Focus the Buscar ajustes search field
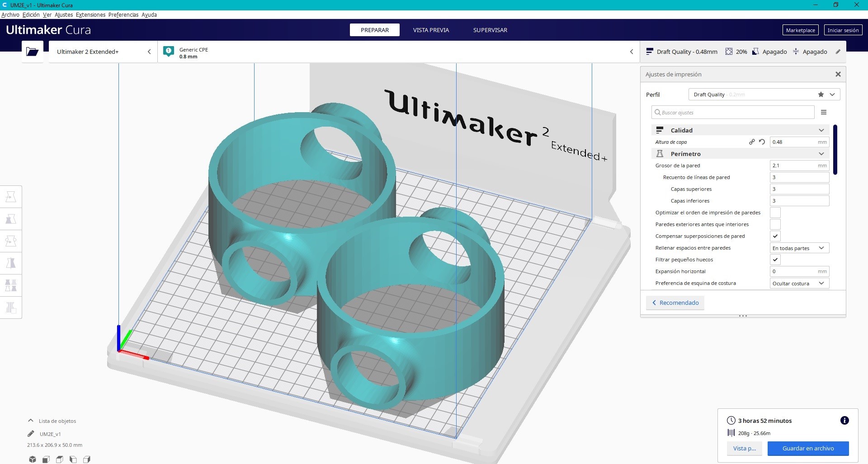 (733, 112)
